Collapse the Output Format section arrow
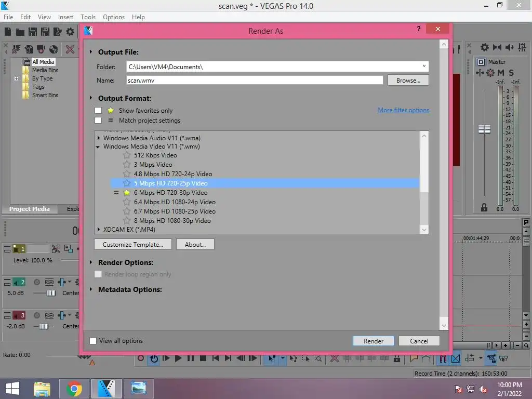The height and width of the screenshot is (399, 532). tap(91, 98)
